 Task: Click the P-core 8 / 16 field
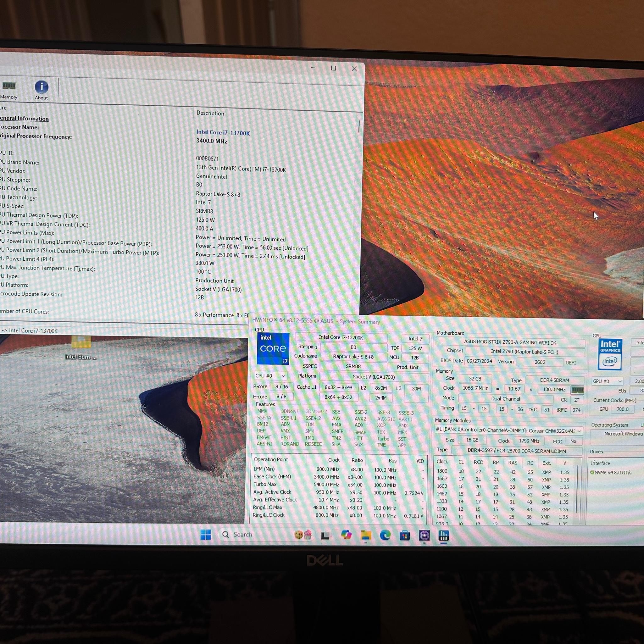(282, 387)
